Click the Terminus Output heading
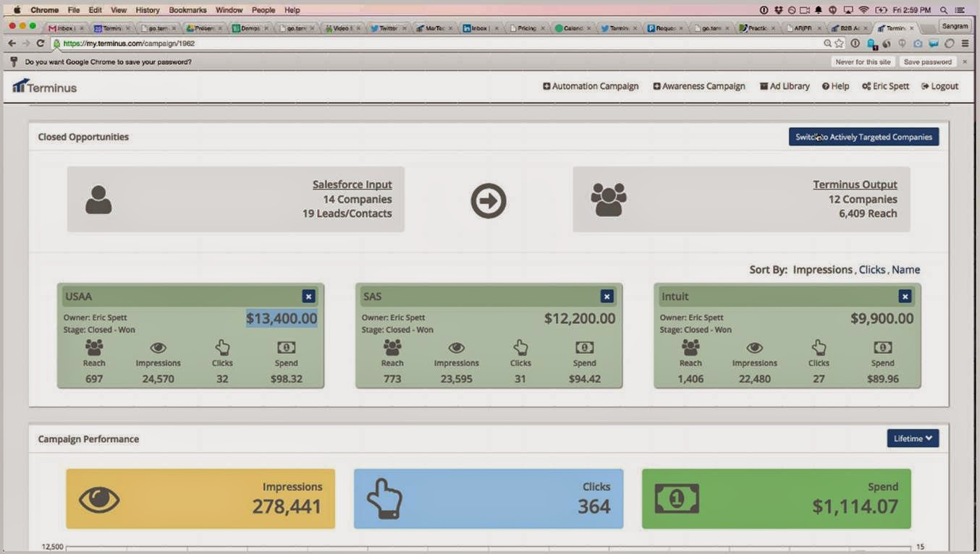 [855, 184]
